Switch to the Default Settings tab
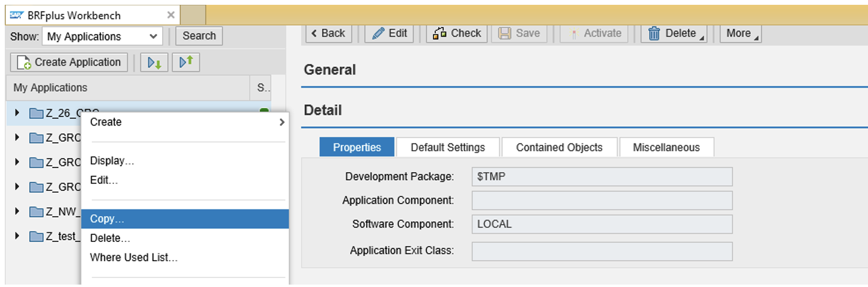Image resolution: width=868 pixels, height=287 pixels. coord(448,147)
